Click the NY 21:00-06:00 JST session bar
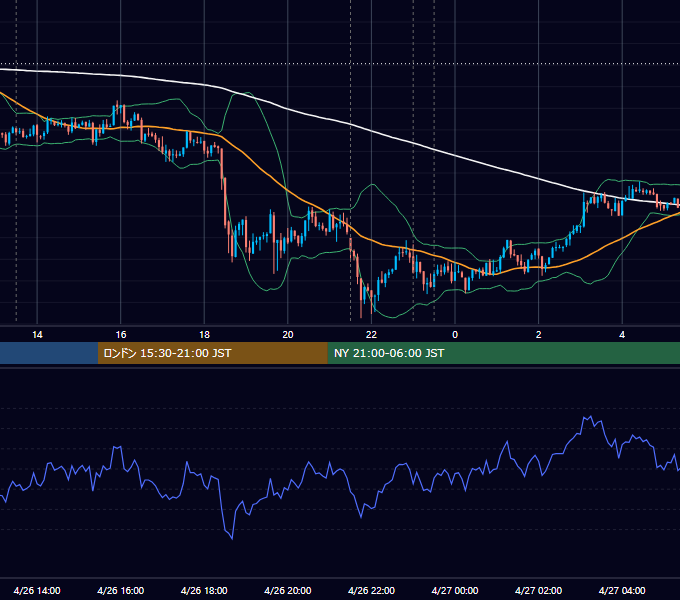 [x=504, y=353]
